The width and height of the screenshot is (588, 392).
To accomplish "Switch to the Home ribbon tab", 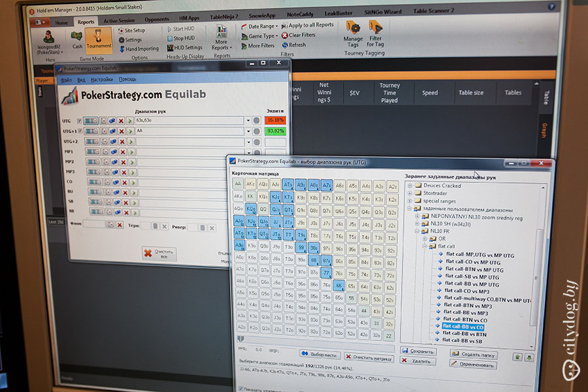I will (61, 22).
